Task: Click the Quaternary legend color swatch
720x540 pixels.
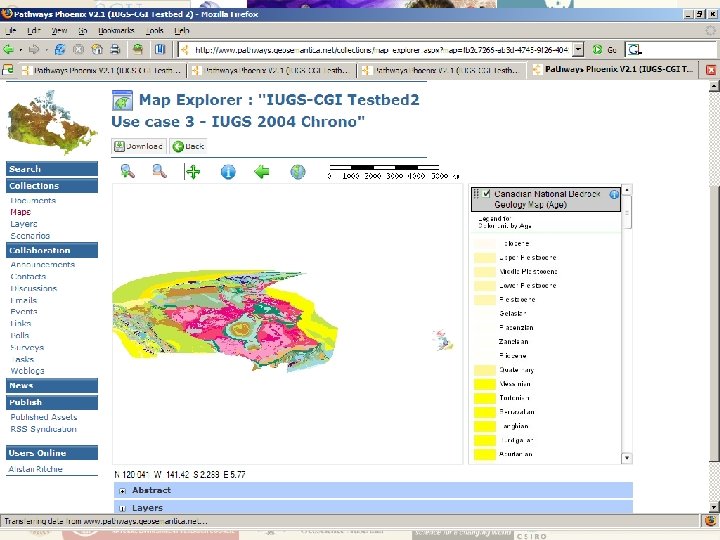Action: point(485,370)
